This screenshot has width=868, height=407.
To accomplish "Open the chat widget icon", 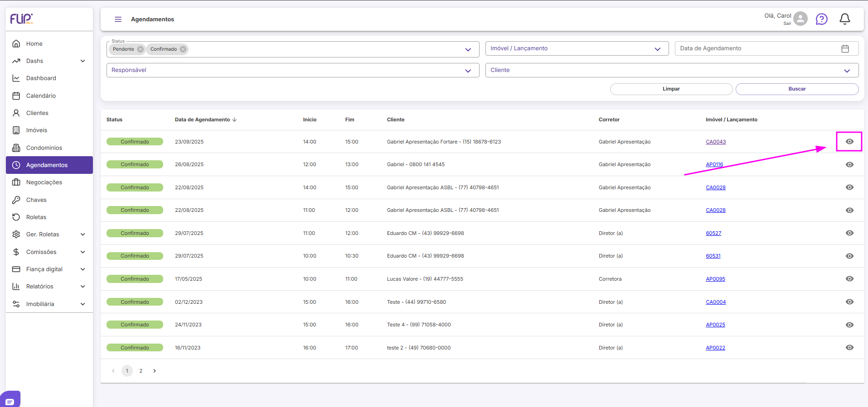I will 10,401.
